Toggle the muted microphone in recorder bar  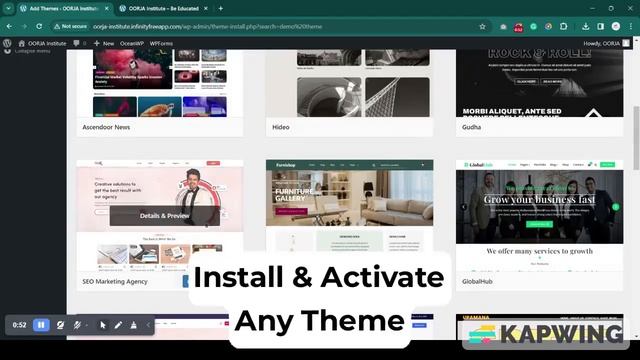(x=77, y=325)
